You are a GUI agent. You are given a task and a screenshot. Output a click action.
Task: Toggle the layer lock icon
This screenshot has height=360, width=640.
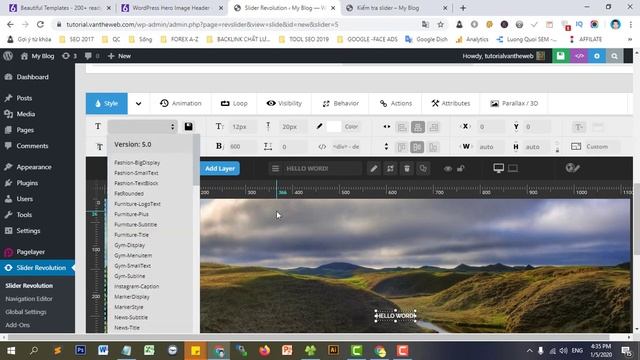click(x=460, y=169)
